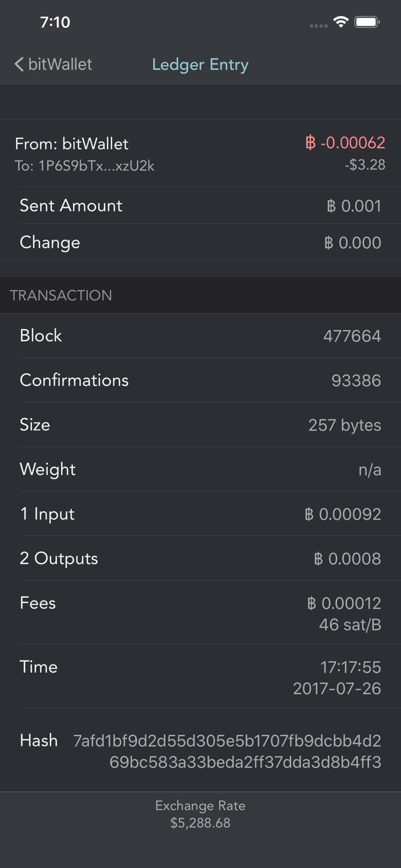
Task: Tap the Fees row
Action: tap(200, 613)
